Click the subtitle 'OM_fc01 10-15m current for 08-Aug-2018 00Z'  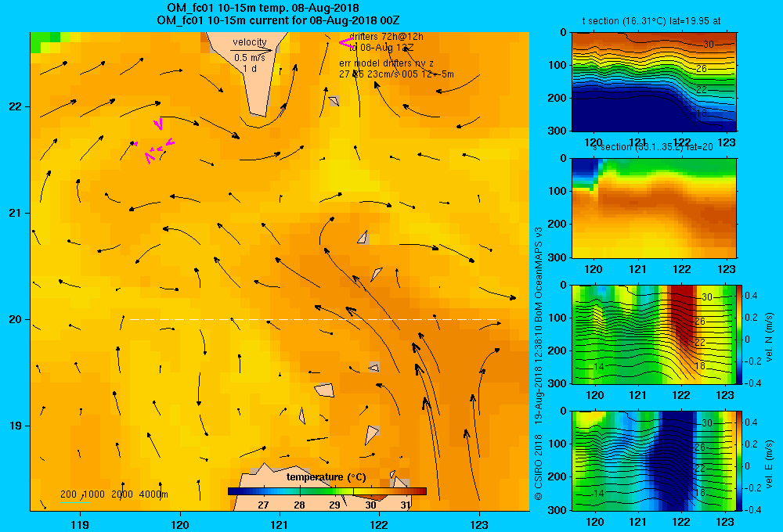point(278,20)
